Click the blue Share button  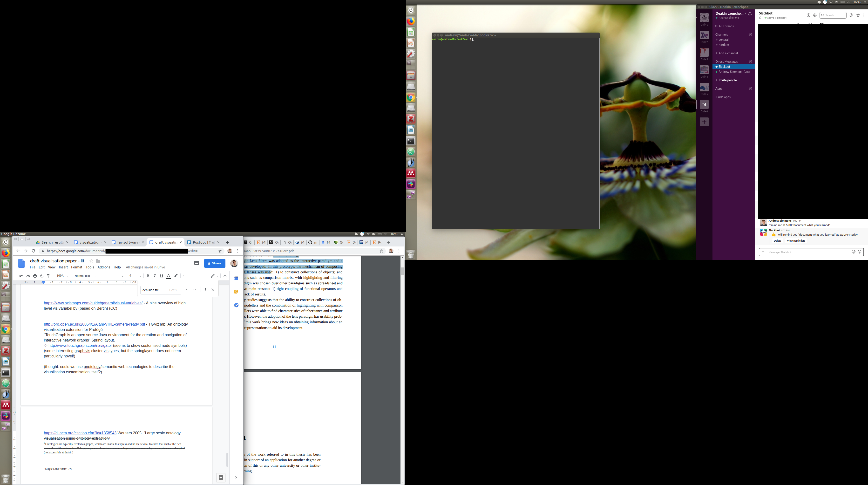coord(215,263)
